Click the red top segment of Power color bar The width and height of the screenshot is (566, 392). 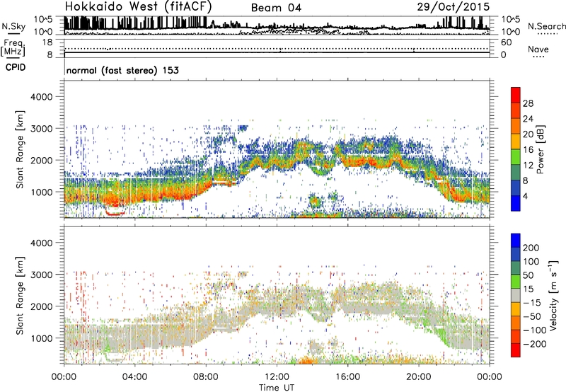[516, 95]
